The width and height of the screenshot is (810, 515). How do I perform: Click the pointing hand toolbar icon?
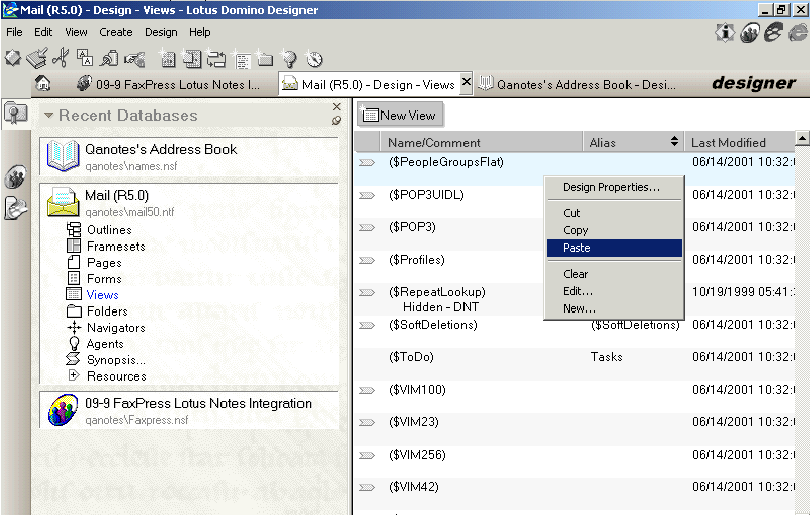(134, 59)
